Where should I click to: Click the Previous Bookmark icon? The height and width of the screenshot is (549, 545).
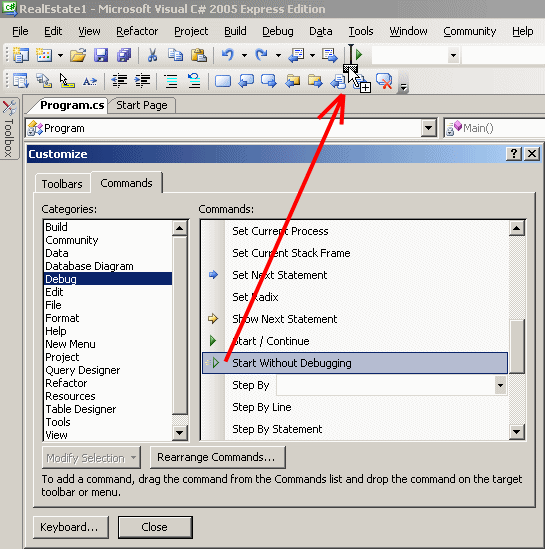click(246, 81)
